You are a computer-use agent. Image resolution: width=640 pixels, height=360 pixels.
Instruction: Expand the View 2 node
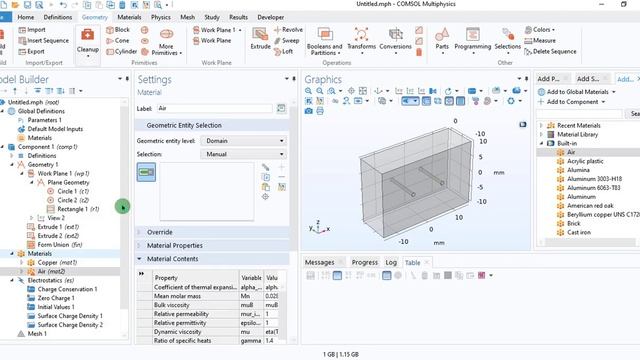pos(31,218)
